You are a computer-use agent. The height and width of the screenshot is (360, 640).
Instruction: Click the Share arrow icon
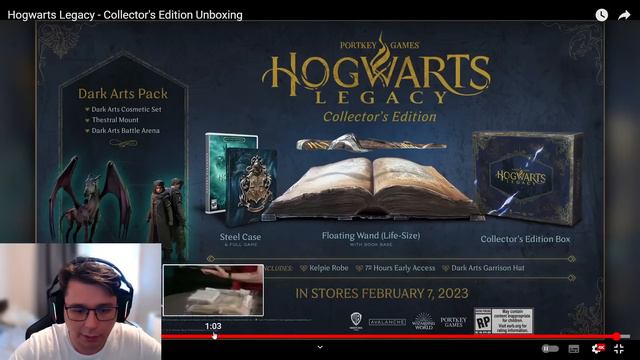(x=624, y=15)
